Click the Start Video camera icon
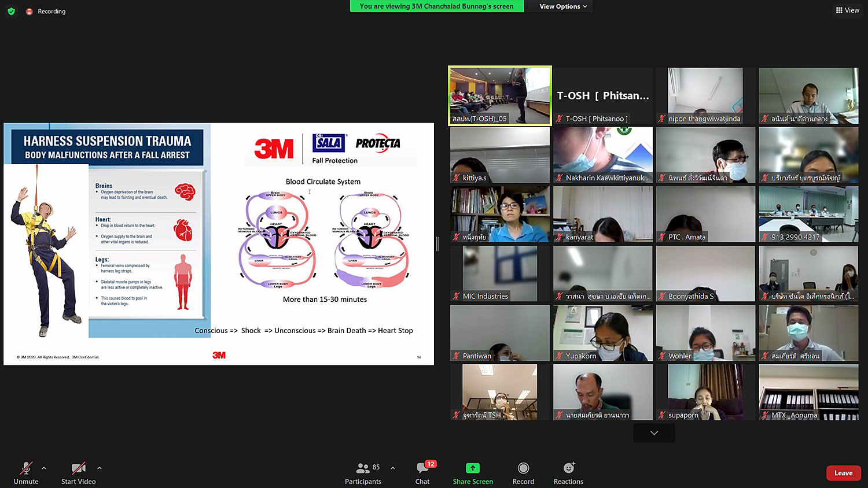The height and width of the screenshot is (488, 868). point(78,468)
